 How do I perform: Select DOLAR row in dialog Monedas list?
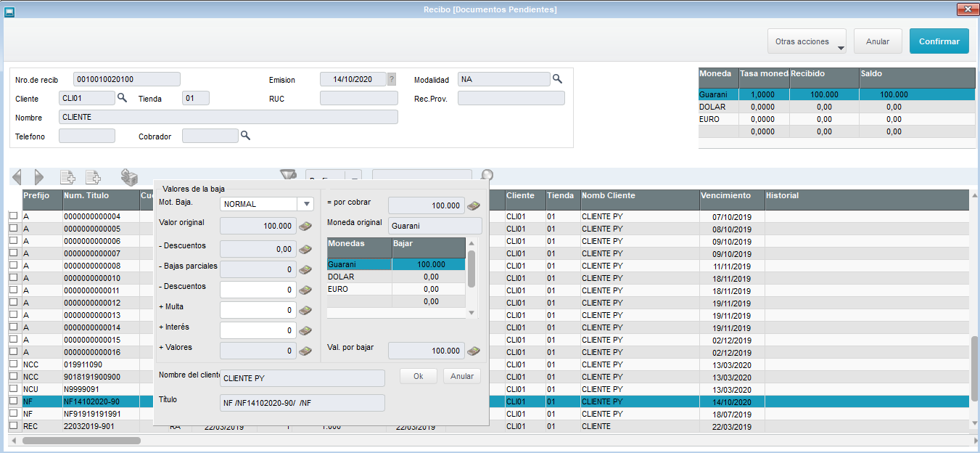click(x=396, y=277)
